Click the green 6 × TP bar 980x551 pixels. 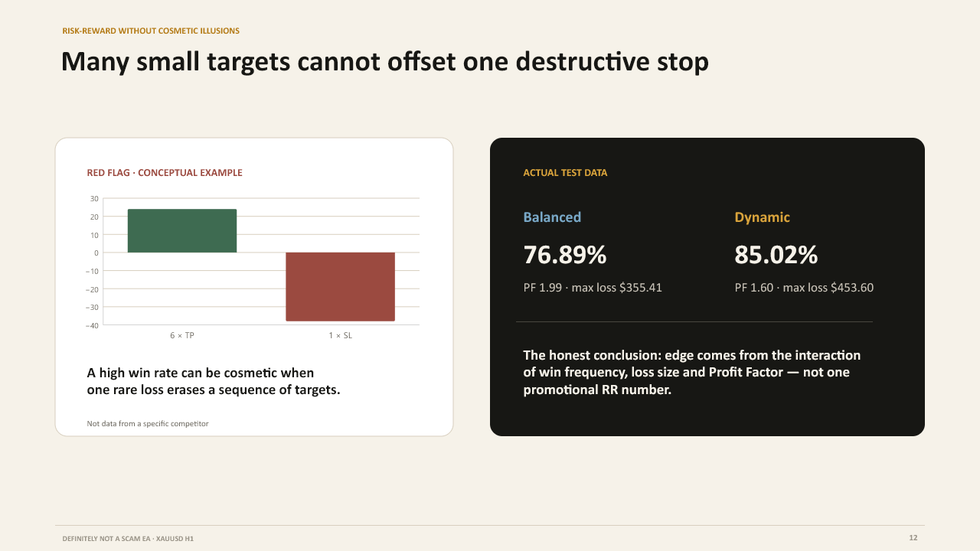click(182, 231)
